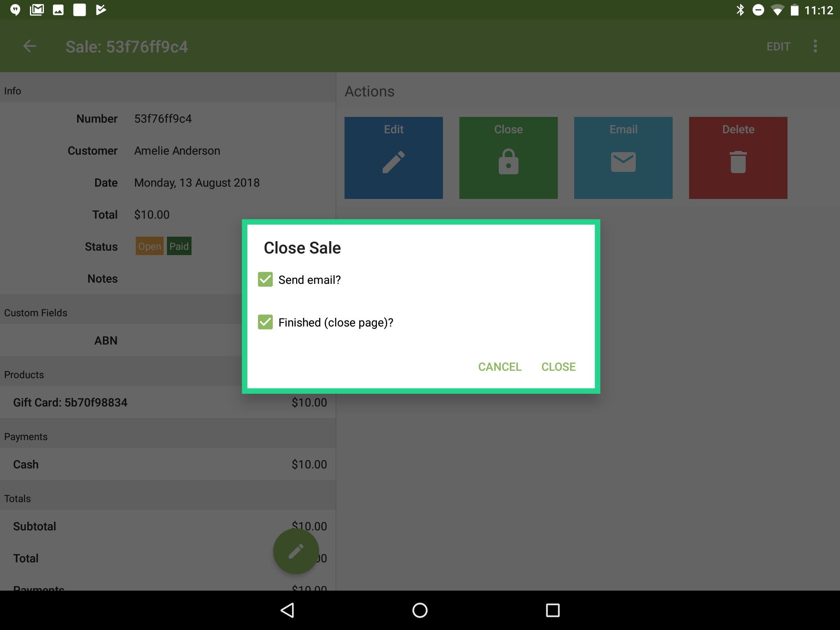Open the Hangouts notification icon
This screenshot has height=630, width=840.
pyautogui.click(x=15, y=10)
